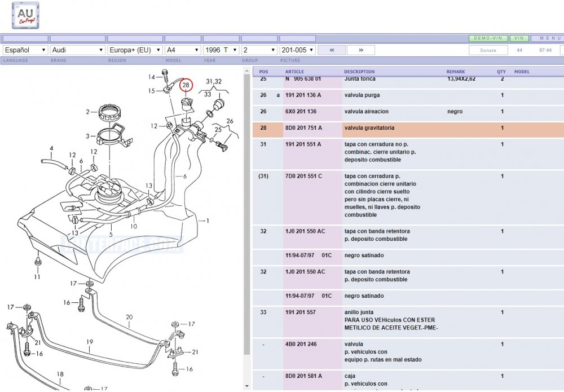Click the diagram panel vertical scrollbar
Image resolution: width=564 pixels, height=392 pixels.
pyautogui.click(x=247, y=214)
